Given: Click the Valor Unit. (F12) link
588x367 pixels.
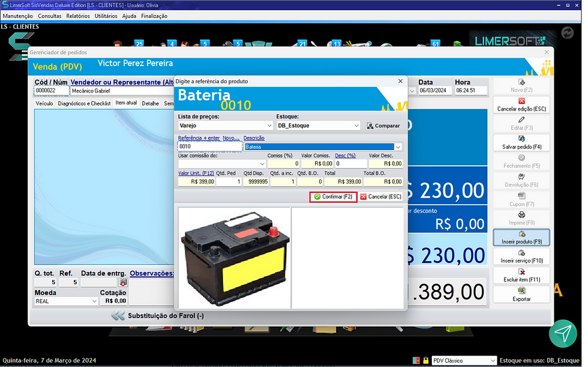Looking at the screenshot, I should (x=196, y=173).
